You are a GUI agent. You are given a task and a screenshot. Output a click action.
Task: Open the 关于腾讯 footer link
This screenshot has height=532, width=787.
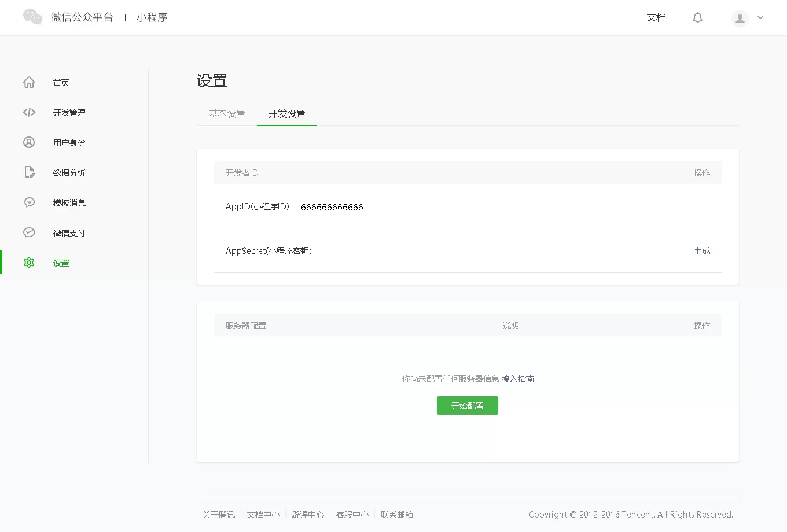pyautogui.click(x=219, y=515)
